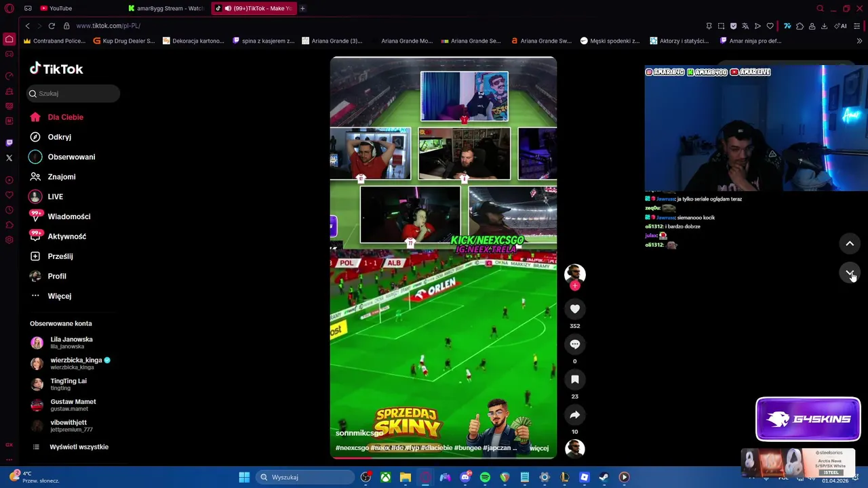Open TingTing Lai followed account

point(60,384)
